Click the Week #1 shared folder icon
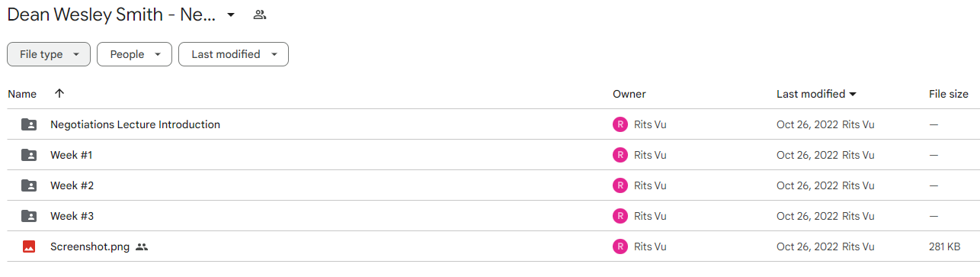This screenshot has height=277, width=980. 29,155
